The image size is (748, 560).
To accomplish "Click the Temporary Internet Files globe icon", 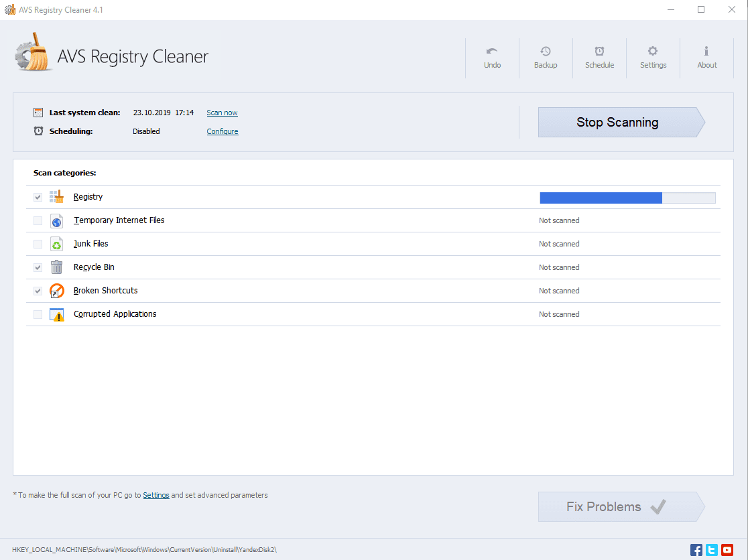I will tap(57, 220).
